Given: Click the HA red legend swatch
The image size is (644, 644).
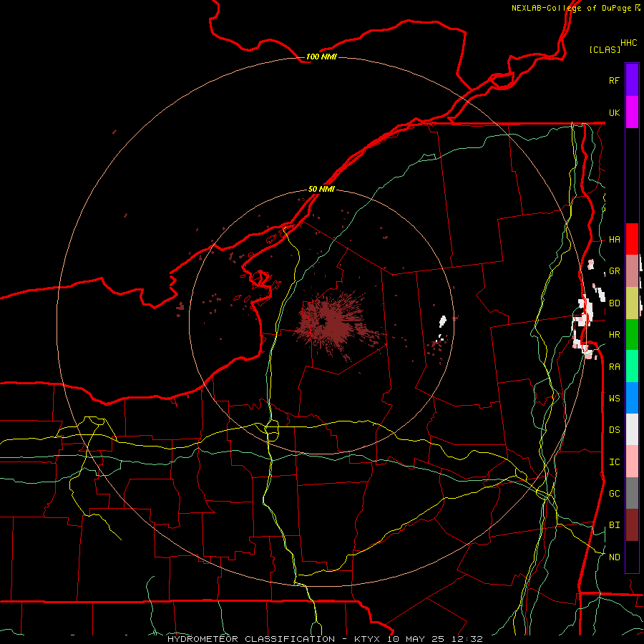Looking at the screenshot, I should [632, 239].
